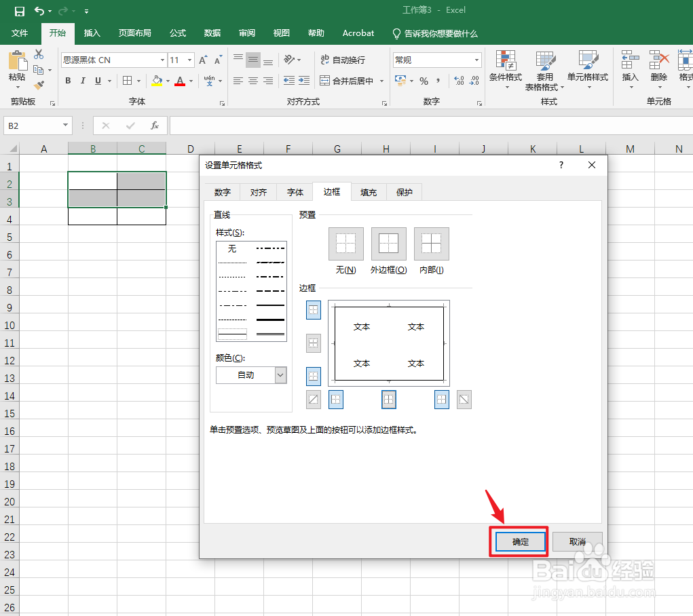Expand the borders dropdown arrow
Screen dimensions: 693x616
pos(138,81)
